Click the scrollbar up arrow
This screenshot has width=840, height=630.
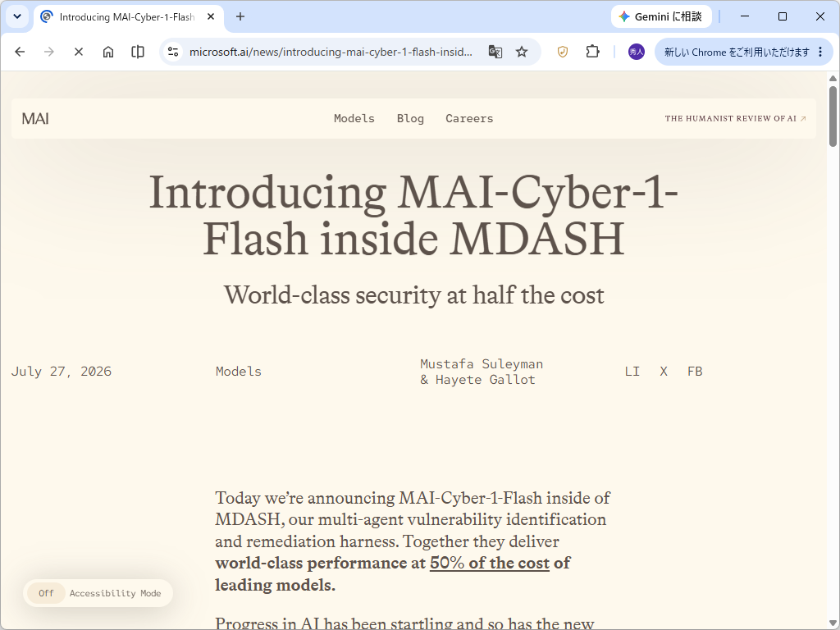click(833, 78)
